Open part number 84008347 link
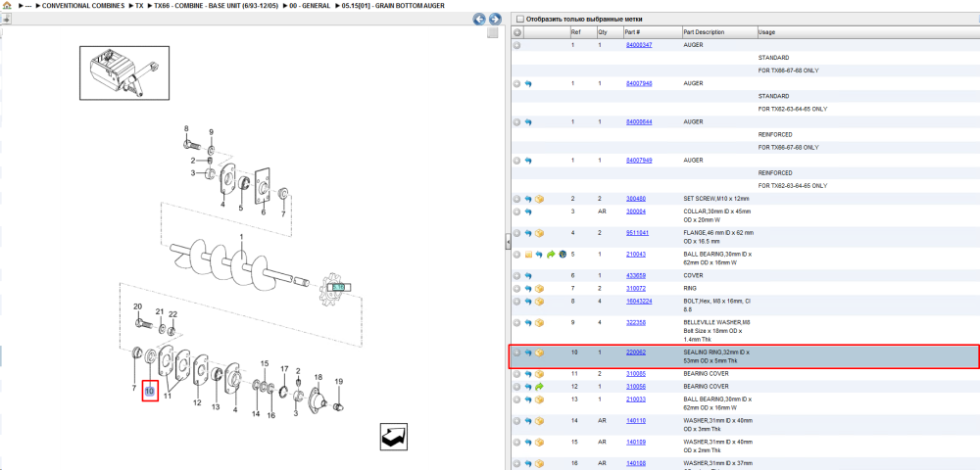This screenshot has width=980, height=470. 639,45
